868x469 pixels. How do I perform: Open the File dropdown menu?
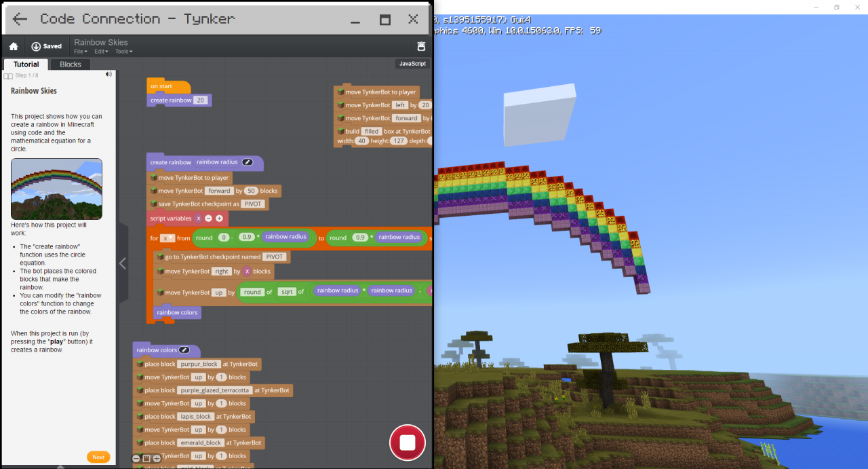[x=80, y=52]
